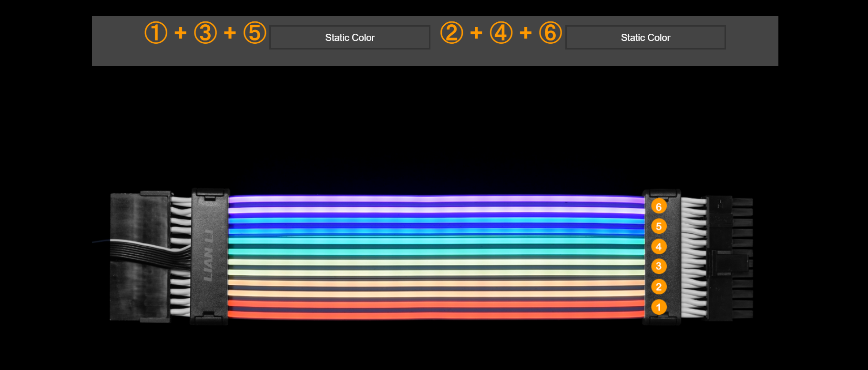Click the circled number 2 in header
Screen dimensions: 868x370
(x=451, y=33)
